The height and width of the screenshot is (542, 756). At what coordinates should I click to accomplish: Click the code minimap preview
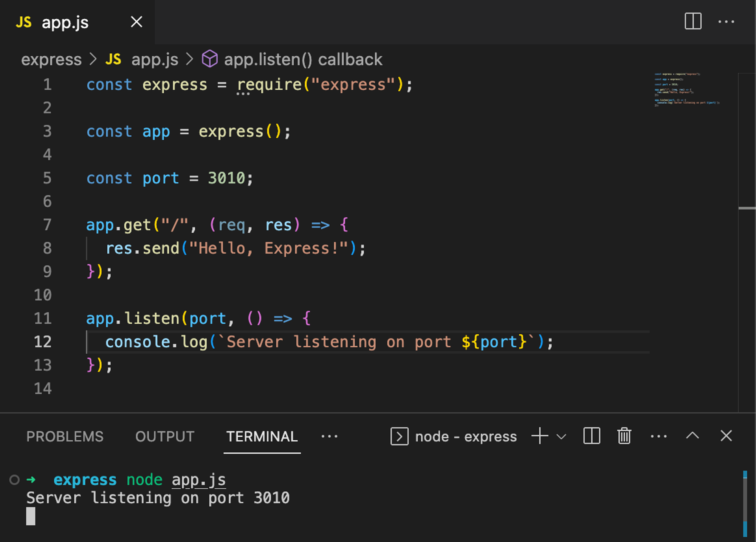click(x=687, y=90)
